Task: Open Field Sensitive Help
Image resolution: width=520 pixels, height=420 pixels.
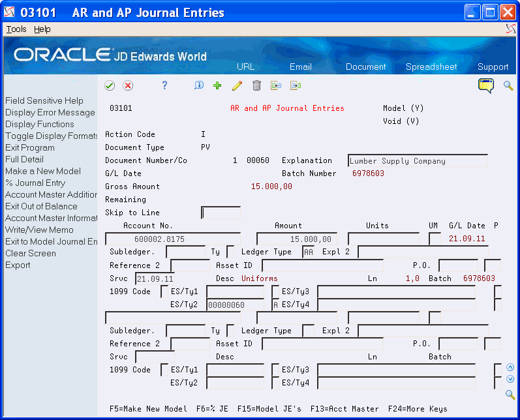Action: coord(44,100)
